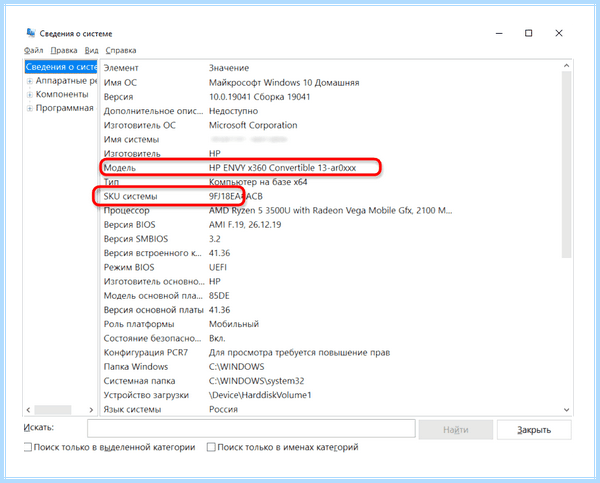Select the Имя ОС row
Screen dimensions: 600x483
point(331,83)
